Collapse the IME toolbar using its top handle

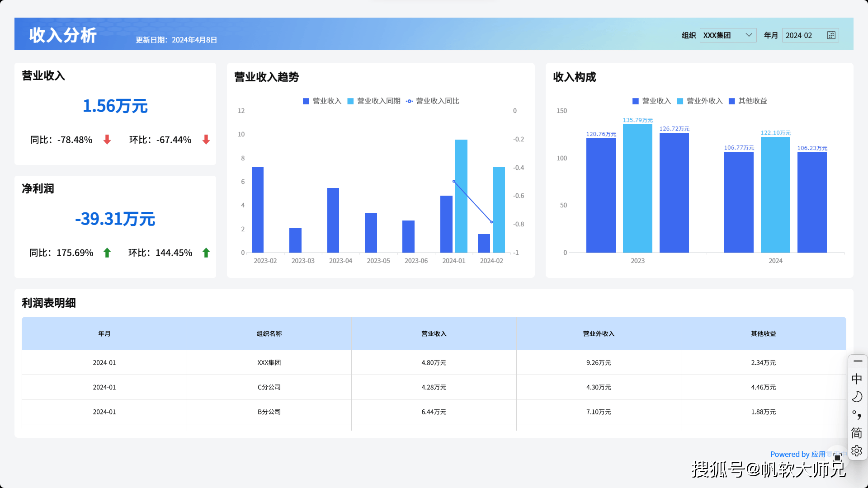[857, 361]
